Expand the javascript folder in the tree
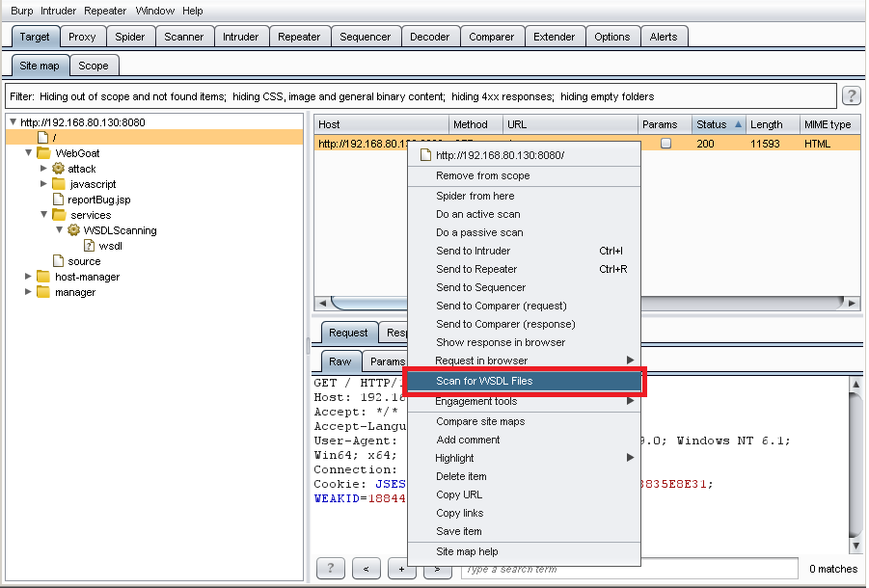Image resolution: width=869 pixels, height=588 pixels. point(43,184)
